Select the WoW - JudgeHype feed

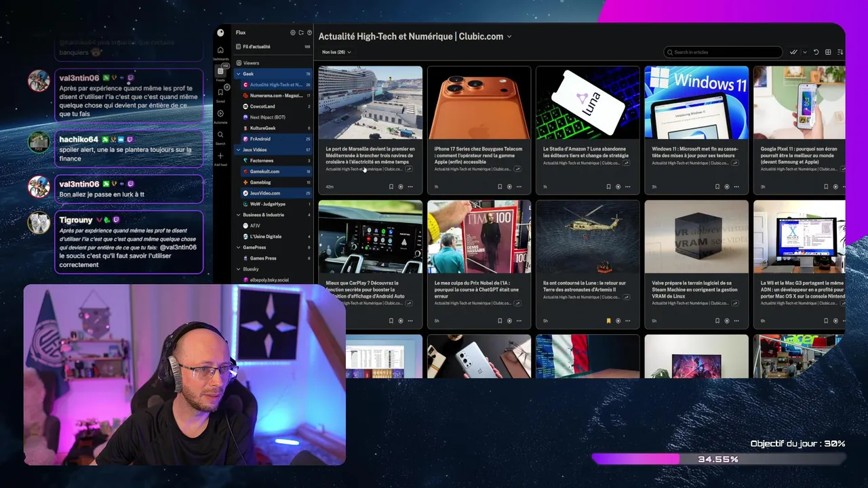point(277,204)
